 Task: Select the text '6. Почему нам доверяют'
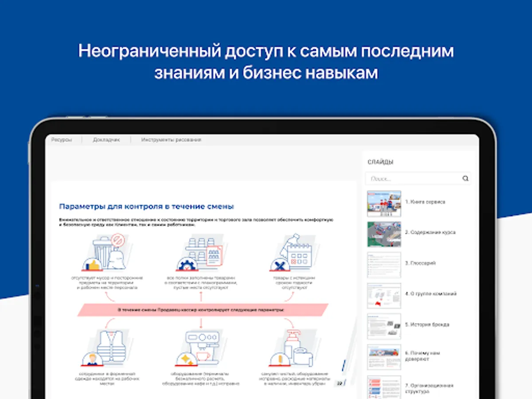point(422,356)
